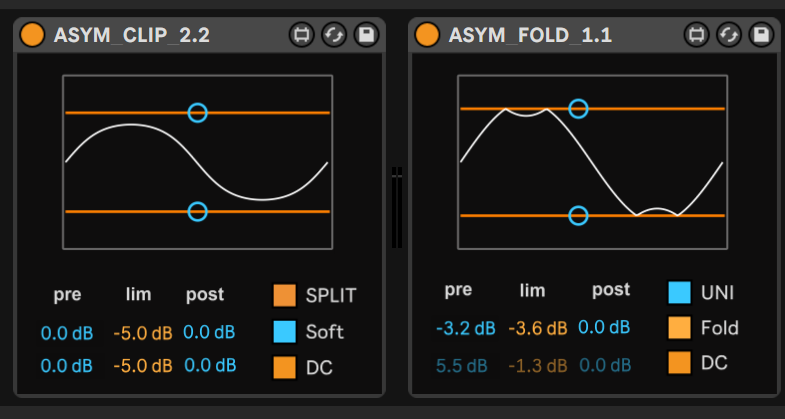Select the -3.2 dB pre value in ASYM_FOLD
The height and width of the screenshot is (419, 785).
(x=466, y=328)
